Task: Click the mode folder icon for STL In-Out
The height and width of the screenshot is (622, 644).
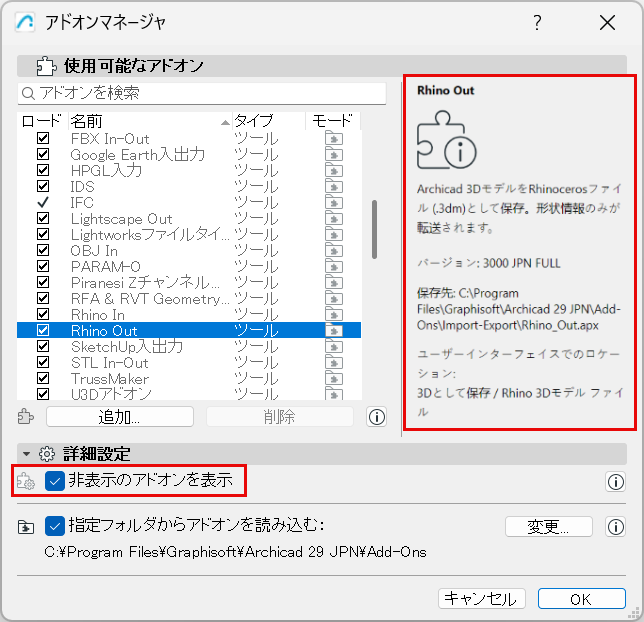Action: click(334, 363)
